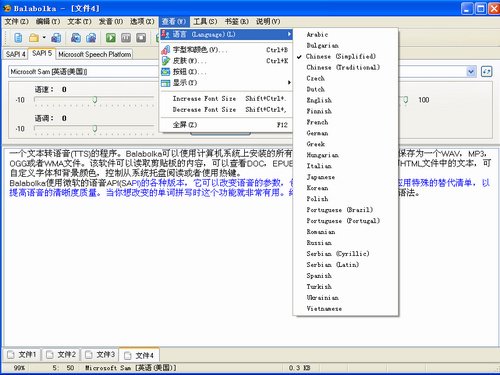Click the icon of the 文件1 document tab
Image resolution: width=500 pixels, height=375 pixels.
pyautogui.click(x=11, y=355)
